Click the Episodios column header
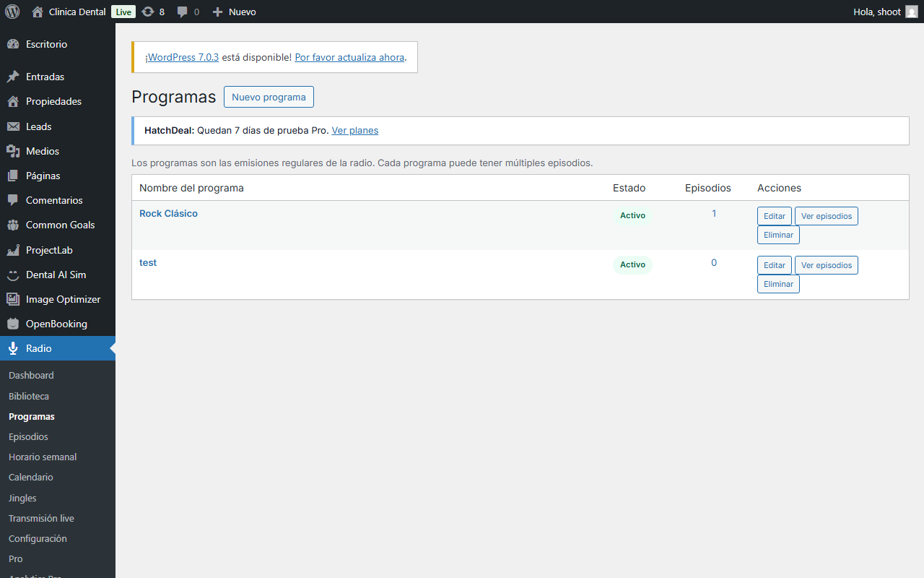 (x=708, y=188)
